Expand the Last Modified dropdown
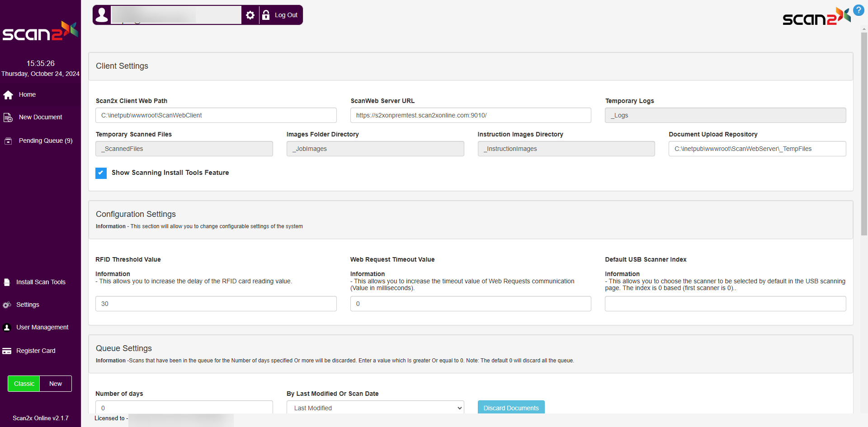This screenshot has width=868, height=427. [375, 408]
